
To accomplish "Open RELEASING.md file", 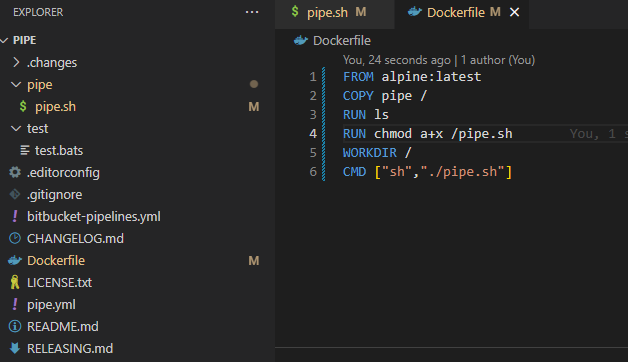I will pyautogui.click(x=70, y=349).
